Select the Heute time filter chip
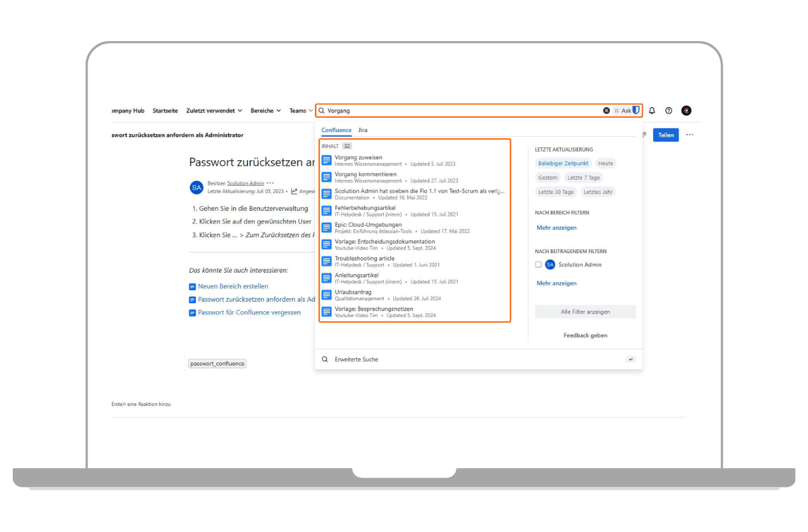 click(605, 164)
